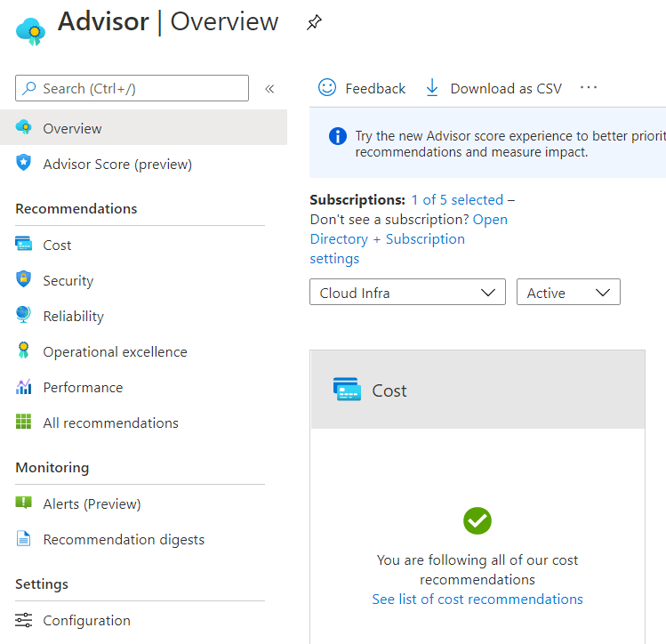Viewport: 666px width, 644px height.
Task: Click the Security lock shield icon
Action: tap(23, 279)
